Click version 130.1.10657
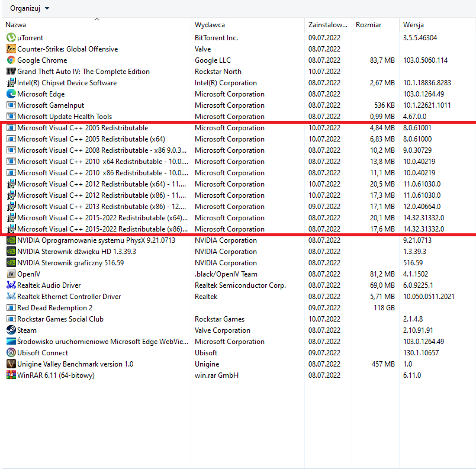The image size is (476, 469). [421, 353]
